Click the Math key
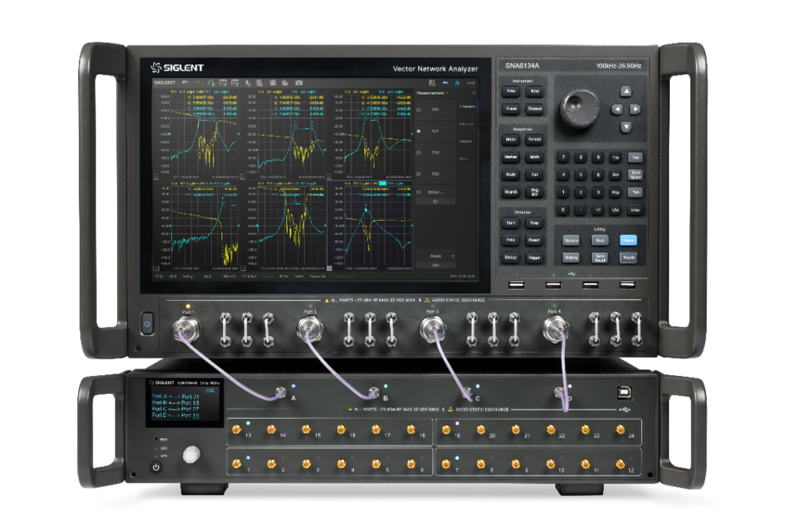The image size is (799, 532). (x=534, y=157)
